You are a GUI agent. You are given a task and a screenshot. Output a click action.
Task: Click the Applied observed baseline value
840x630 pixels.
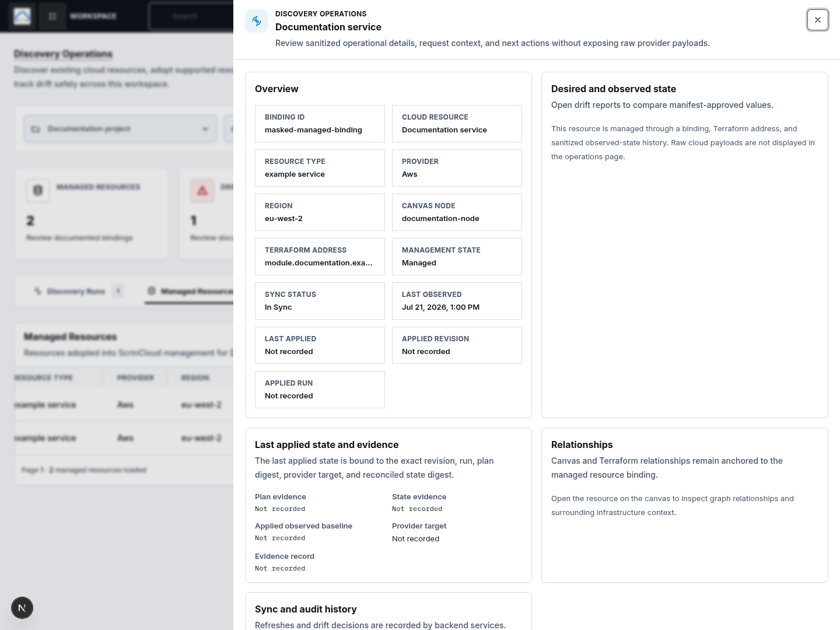(x=280, y=538)
